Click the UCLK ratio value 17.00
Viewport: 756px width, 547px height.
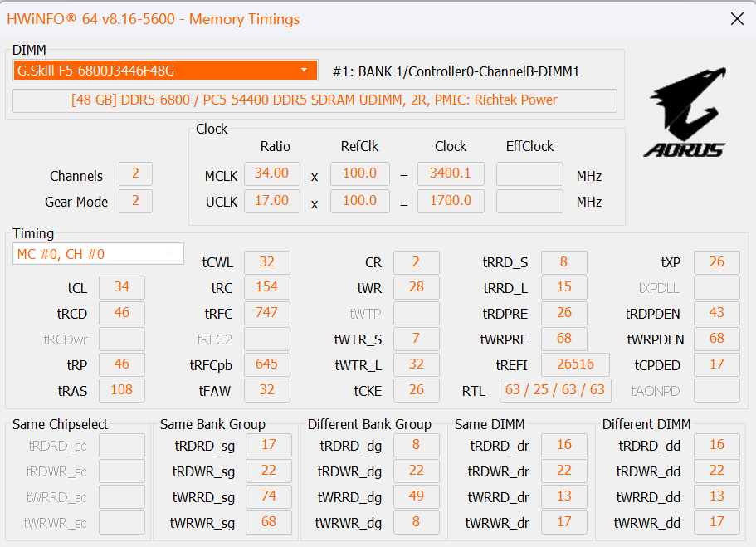tap(272, 201)
